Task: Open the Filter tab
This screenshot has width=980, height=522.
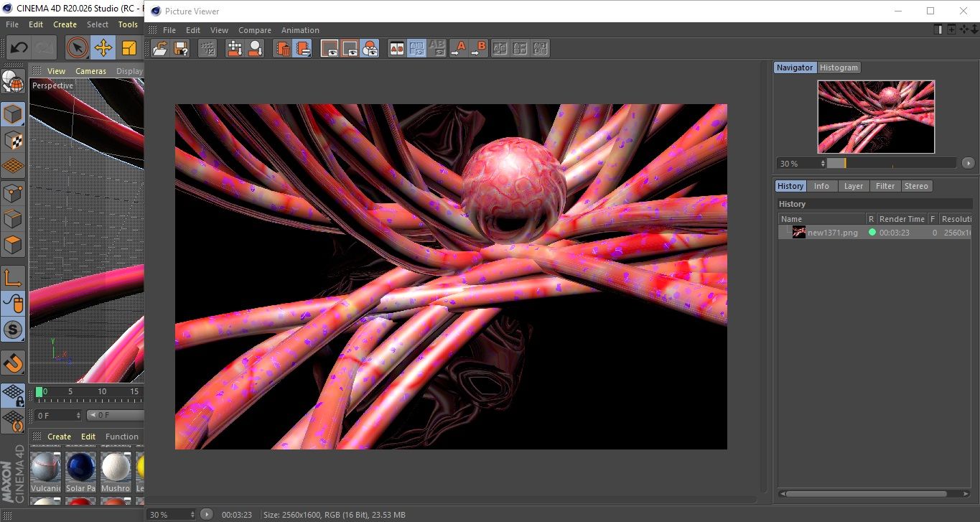Action: pos(885,186)
